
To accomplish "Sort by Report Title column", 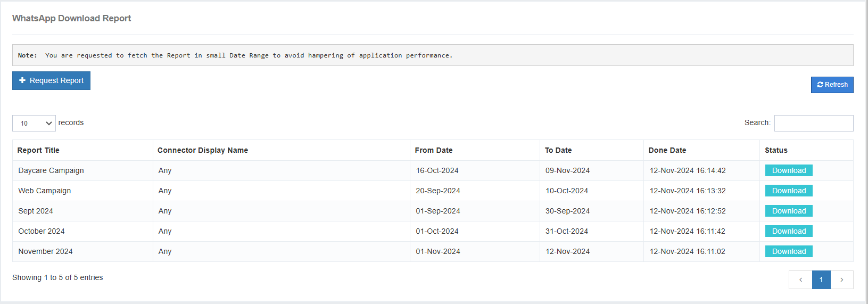I will click(38, 150).
